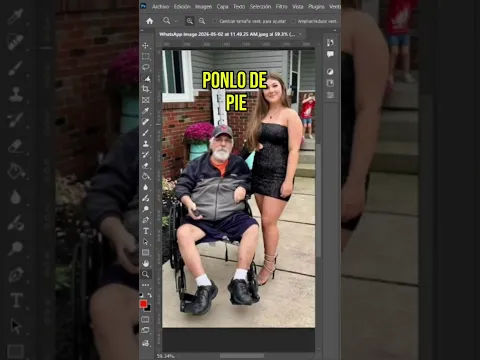Open the Capa menu
Image resolution: width=480 pixels, height=360 pixels.
coord(222,7)
